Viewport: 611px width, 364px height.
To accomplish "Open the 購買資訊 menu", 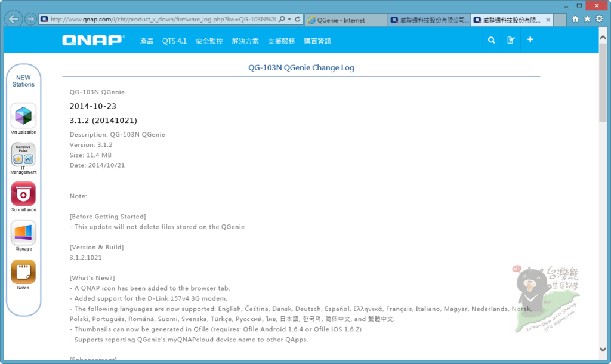I will coord(317,41).
